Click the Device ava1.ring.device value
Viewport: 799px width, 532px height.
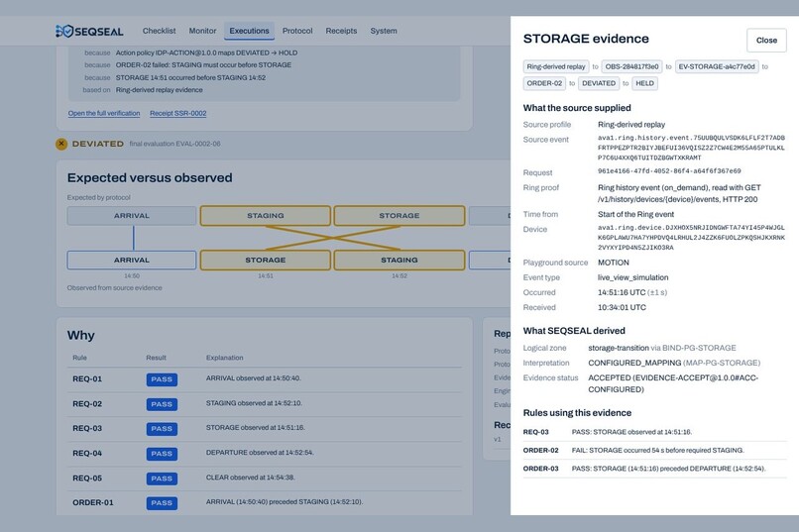click(691, 238)
